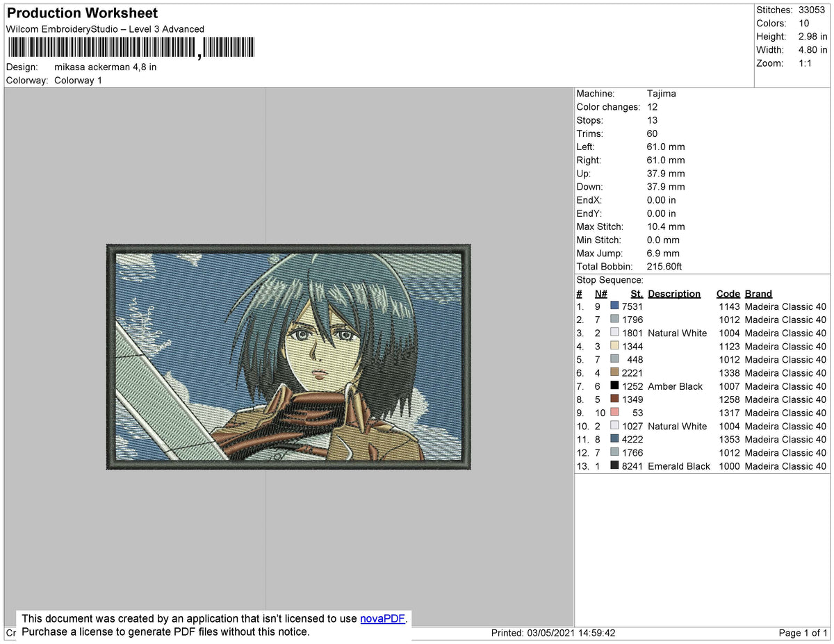Click the brown swatch for code 1258

click(x=614, y=399)
